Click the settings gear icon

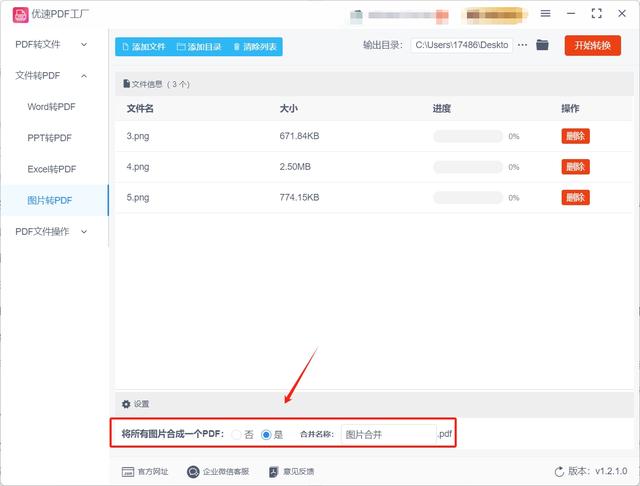pyautogui.click(x=126, y=404)
